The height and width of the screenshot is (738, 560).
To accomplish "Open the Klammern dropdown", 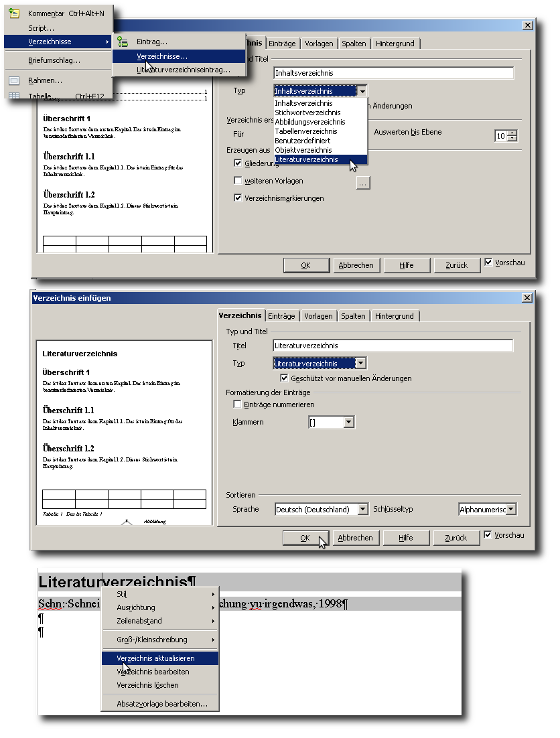I will (348, 423).
